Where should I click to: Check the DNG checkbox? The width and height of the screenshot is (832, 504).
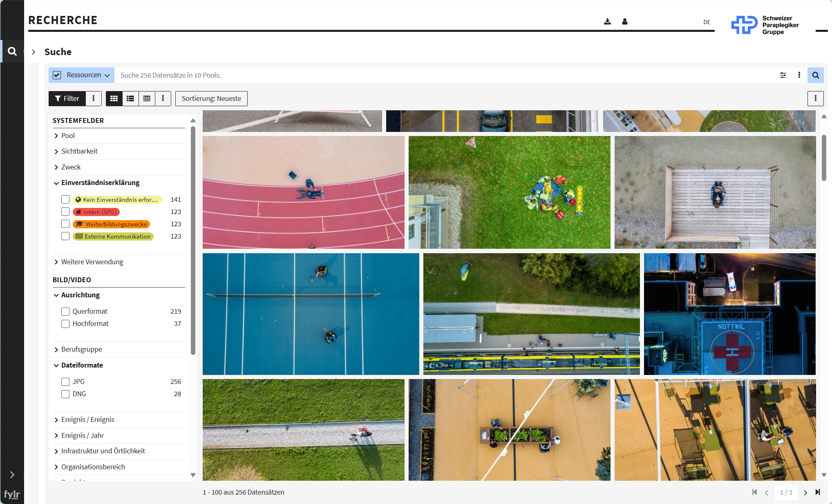tap(65, 394)
